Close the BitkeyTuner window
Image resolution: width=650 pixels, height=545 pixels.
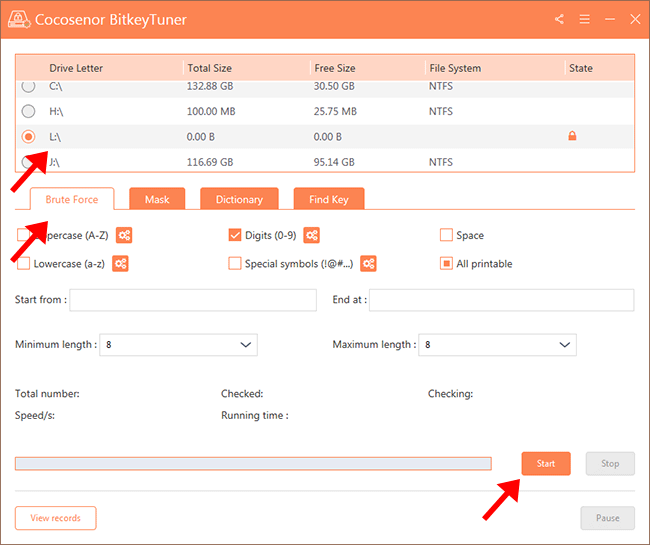pos(635,19)
